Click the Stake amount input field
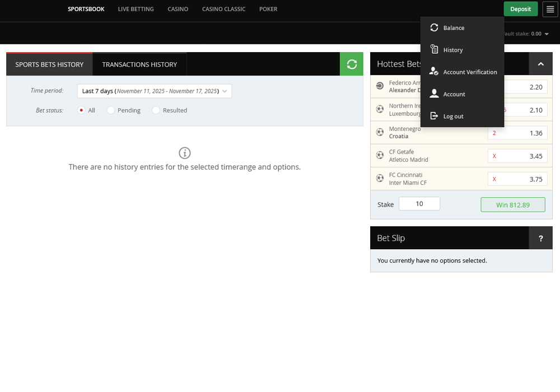The height and width of the screenshot is (392, 560). click(419, 204)
